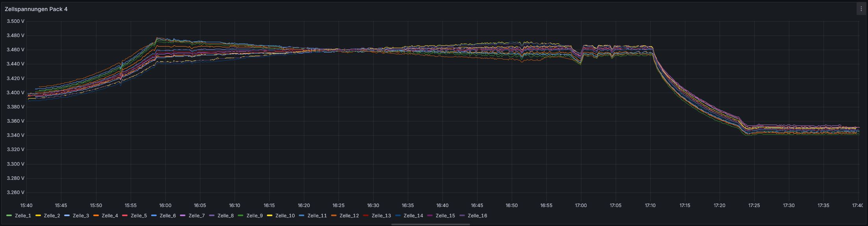Toggle Zelle_16 series visibility
Screen dimensions: 868x226
click(x=477, y=216)
